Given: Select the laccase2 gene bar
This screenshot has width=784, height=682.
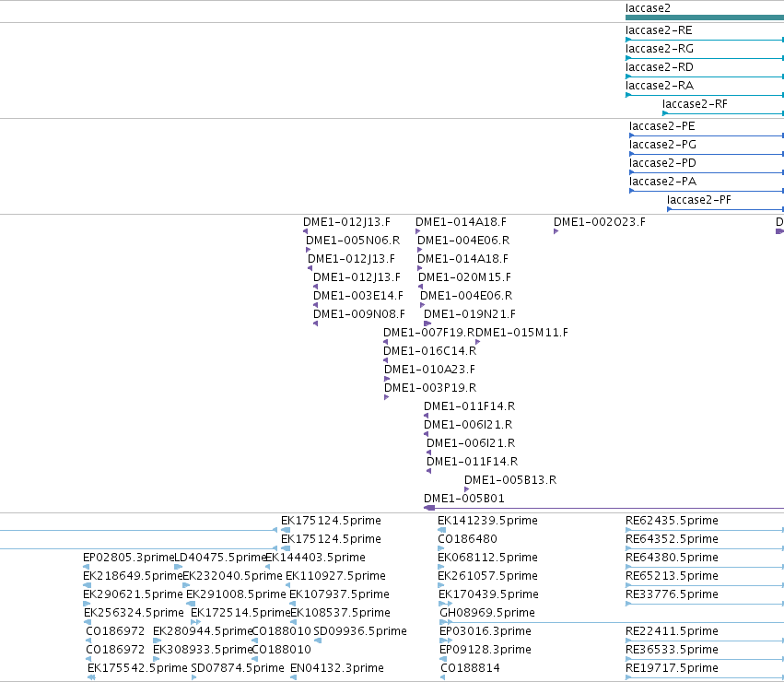Looking at the screenshot, I should pos(705,18).
